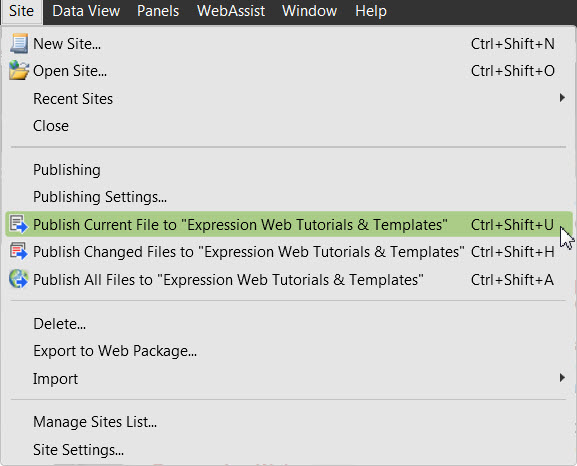The height and width of the screenshot is (466, 577).
Task: Click the Publish All Files globe icon
Action: pyautogui.click(x=19, y=279)
